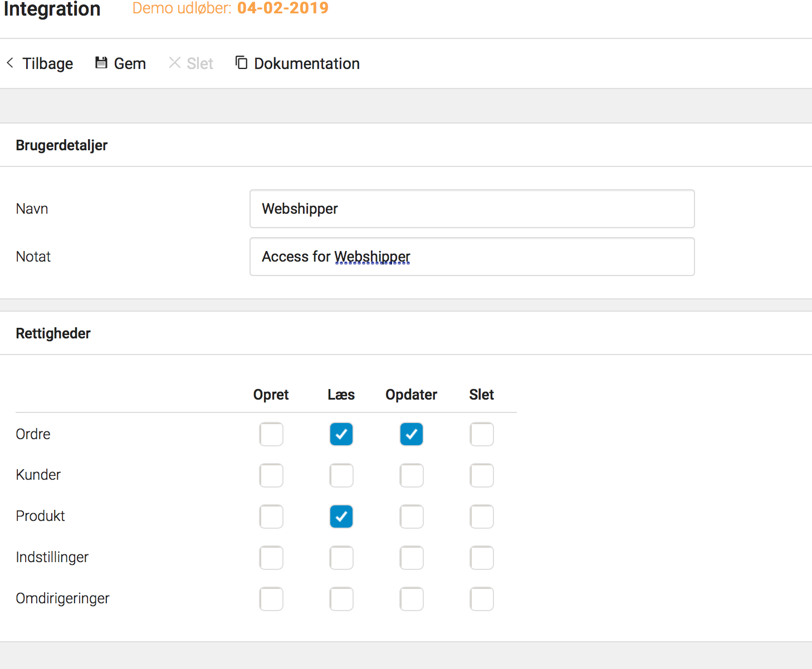812x669 pixels.
Task: Click the Brugerdetaljer section heading
Action: click(62, 145)
